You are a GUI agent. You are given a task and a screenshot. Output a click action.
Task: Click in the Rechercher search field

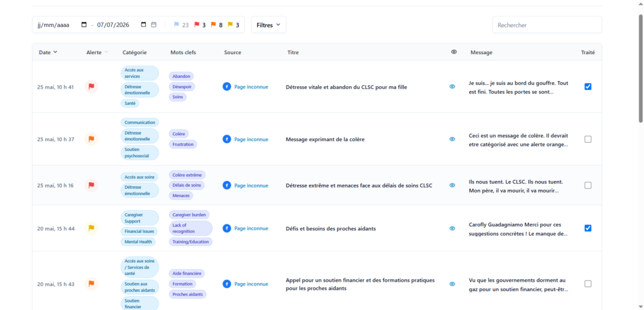547,25
